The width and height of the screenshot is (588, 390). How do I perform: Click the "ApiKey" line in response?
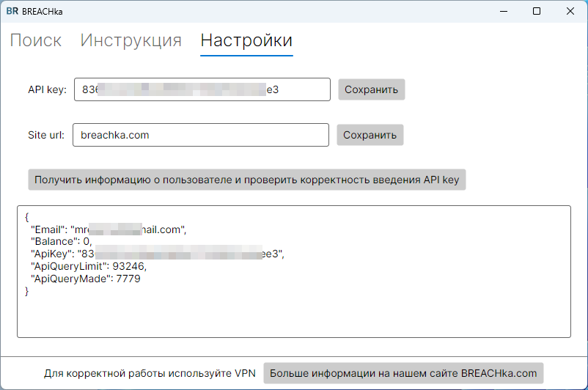click(x=158, y=254)
